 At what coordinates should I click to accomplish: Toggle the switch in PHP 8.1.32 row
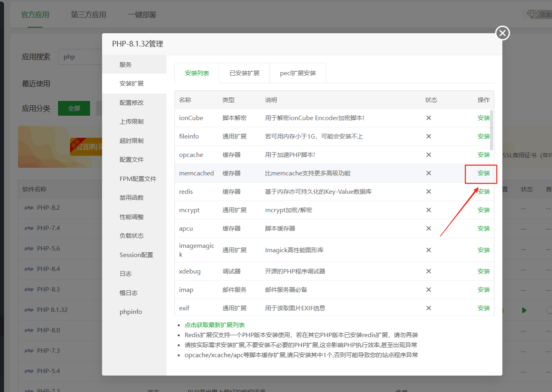pyautogui.click(x=549, y=310)
